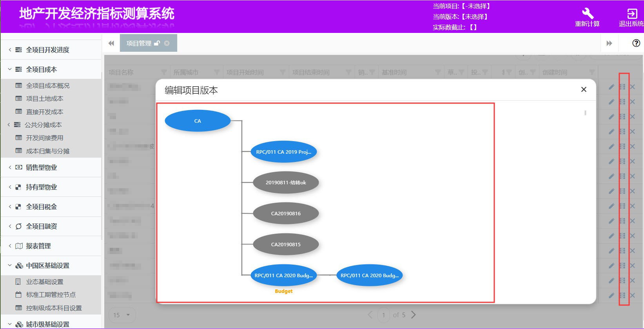Click the wrench icon to recalculate
Viewport: 644px width, 329px height.
[x=587, y=14]
